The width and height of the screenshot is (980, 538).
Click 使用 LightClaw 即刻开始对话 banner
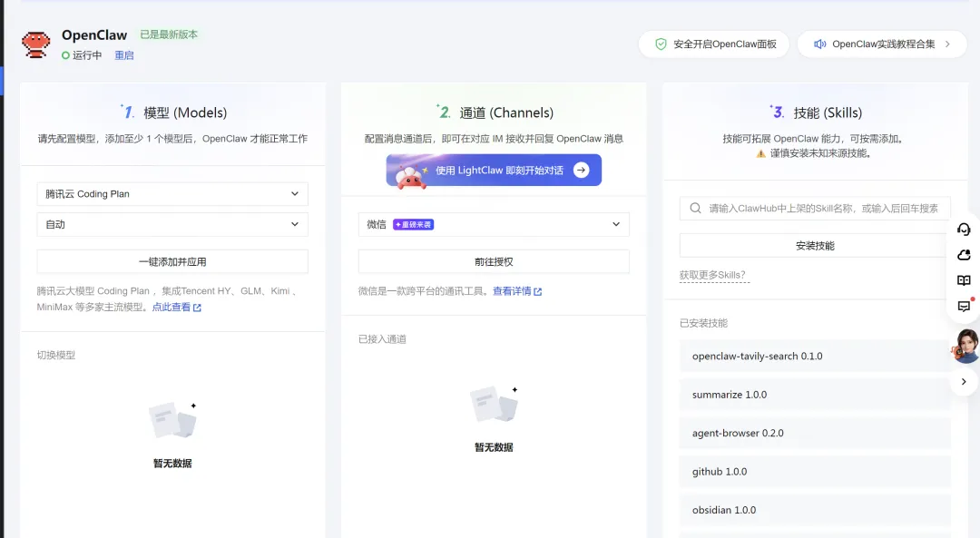494,170
